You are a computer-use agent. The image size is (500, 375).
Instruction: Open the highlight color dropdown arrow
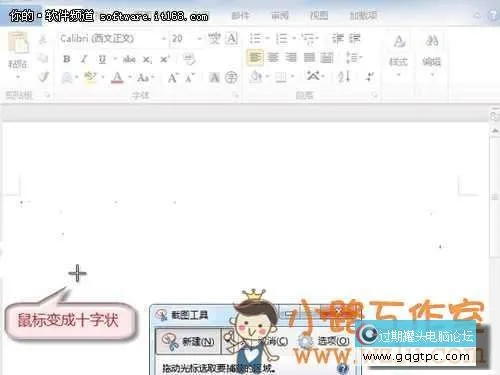tap(103, 78)
